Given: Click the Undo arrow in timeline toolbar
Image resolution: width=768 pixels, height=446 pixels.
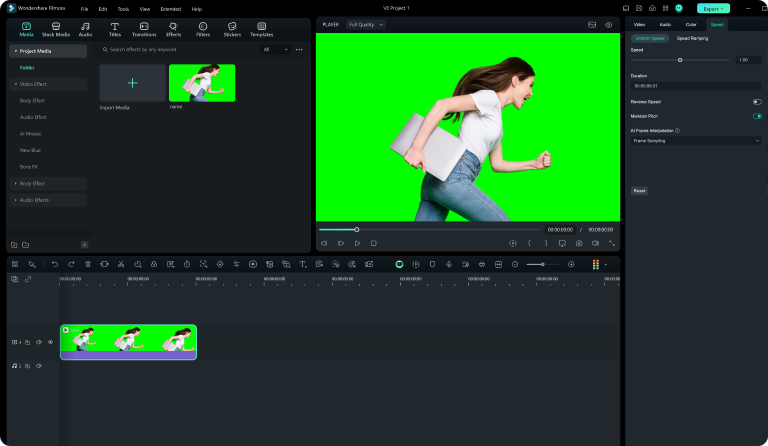Looking at the screenshot, I should (55, 264).
